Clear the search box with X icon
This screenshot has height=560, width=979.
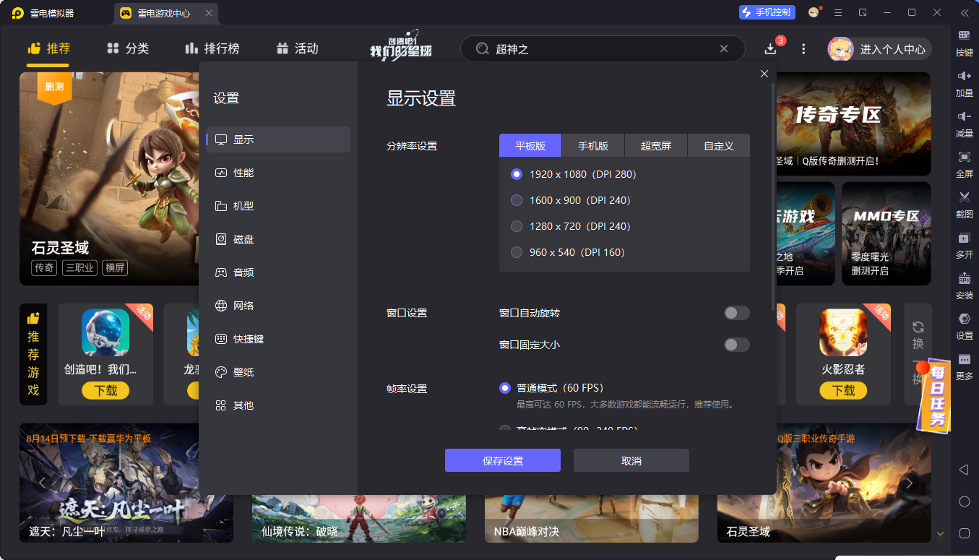pos(724,48)
